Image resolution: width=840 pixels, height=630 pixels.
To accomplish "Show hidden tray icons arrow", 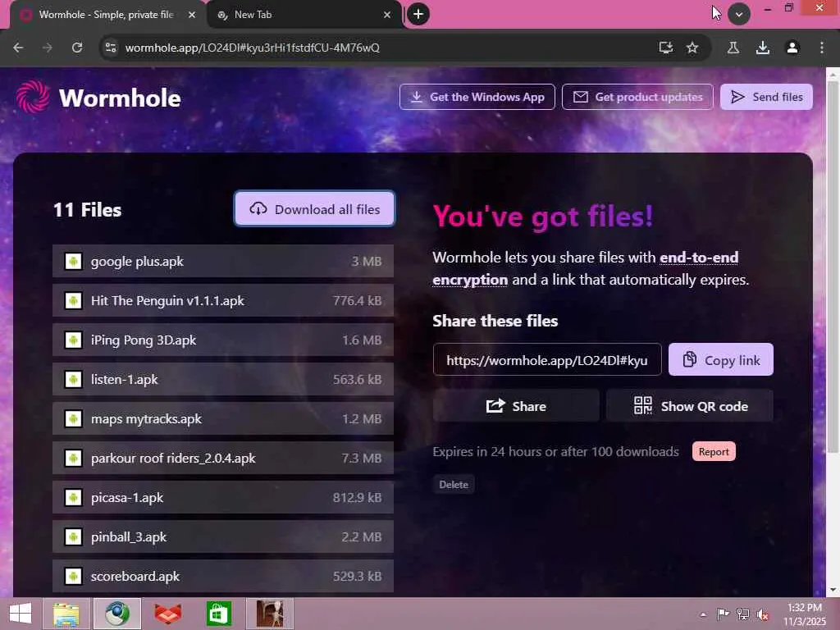I will 703,614.
